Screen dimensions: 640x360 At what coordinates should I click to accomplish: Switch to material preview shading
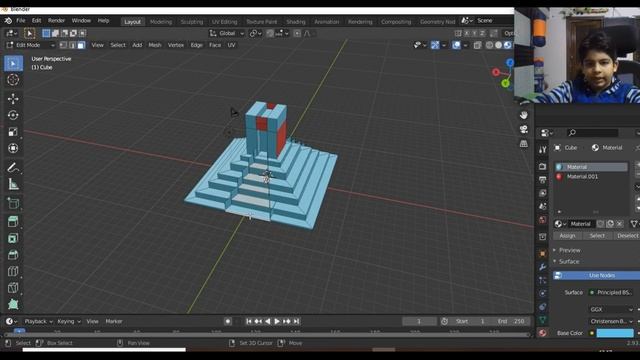(507, 45)
